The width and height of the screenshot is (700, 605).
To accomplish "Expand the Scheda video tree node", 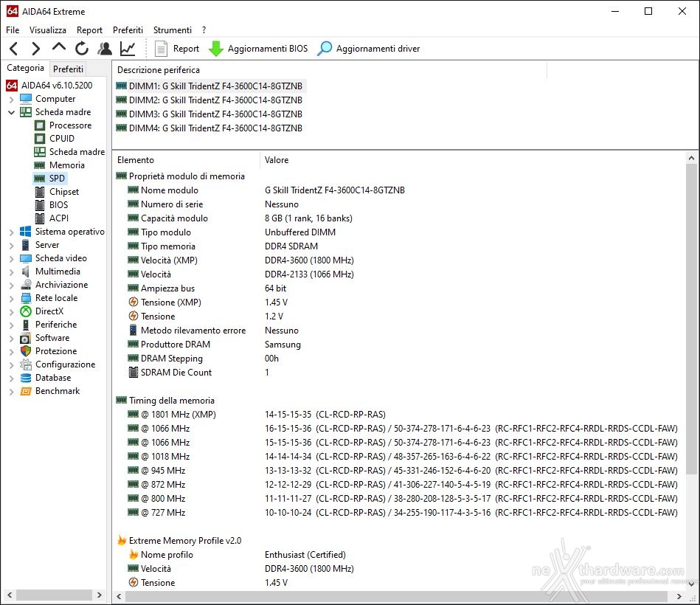I will pos(12,258).
